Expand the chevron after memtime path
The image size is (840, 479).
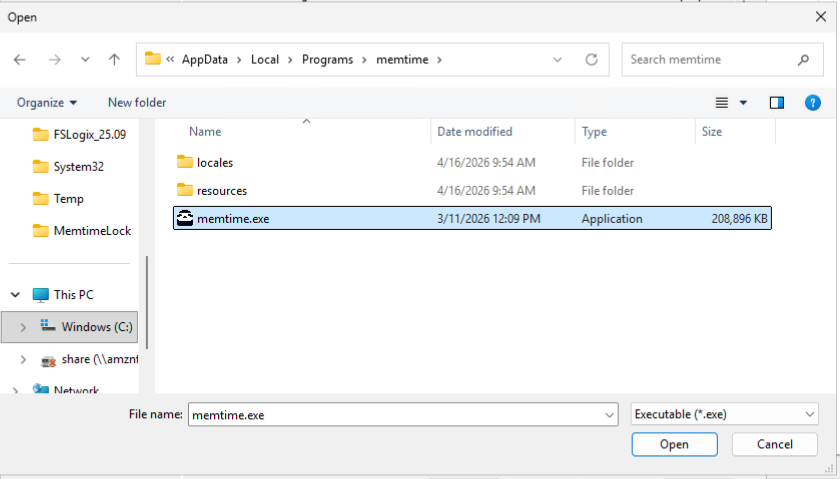[439, 59]
